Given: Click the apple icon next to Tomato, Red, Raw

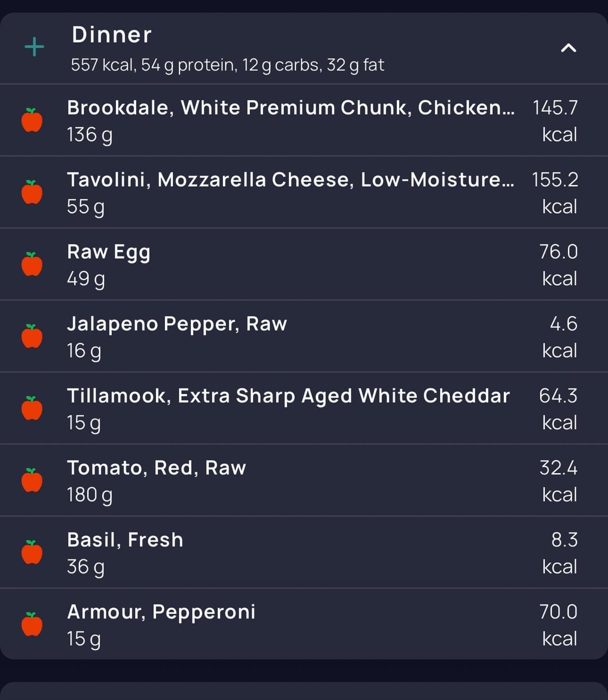Looking at the screenshot, I should [32, 480].
